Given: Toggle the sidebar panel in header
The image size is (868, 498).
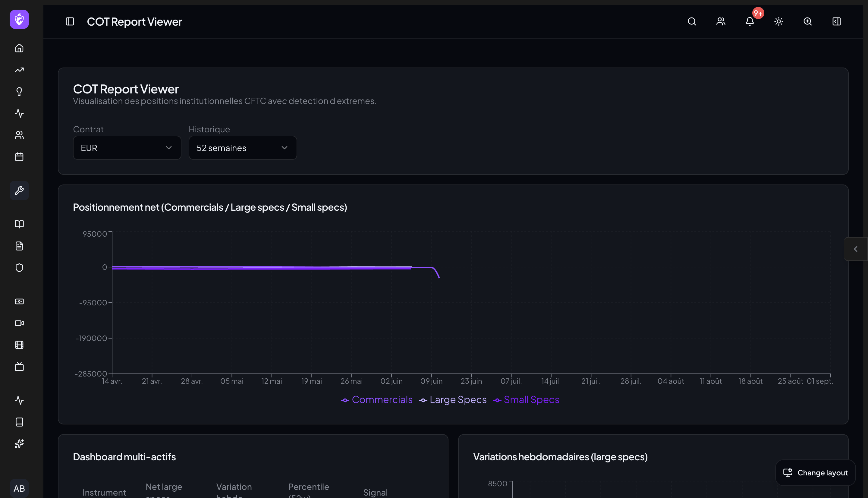Looking at the screenshot, I should pos(70,21).
